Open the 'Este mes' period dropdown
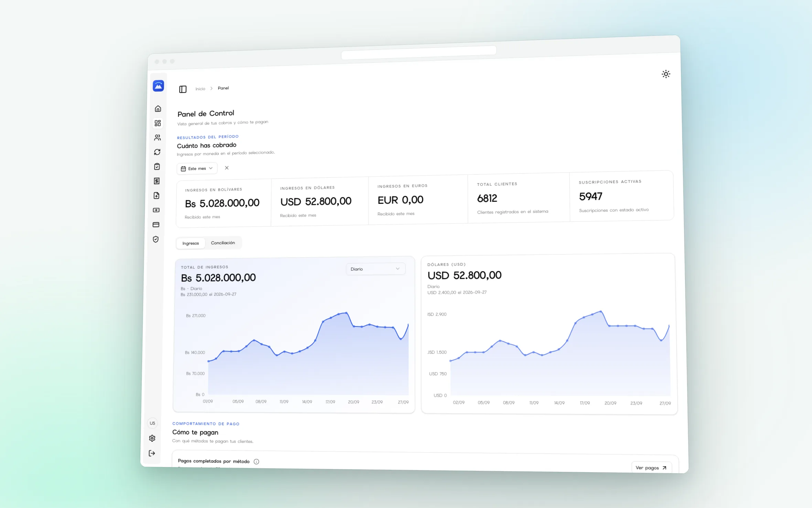Screen dimensions: 812x508 coord(197,168)
